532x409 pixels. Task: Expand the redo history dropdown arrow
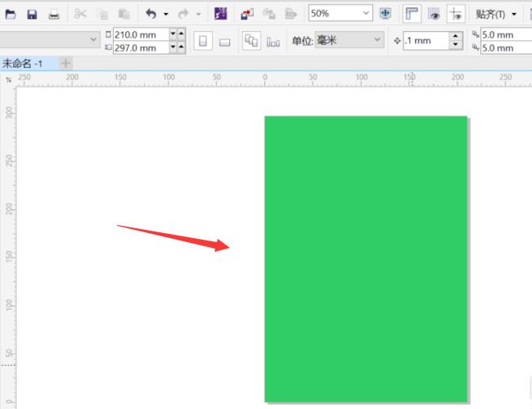199,14
